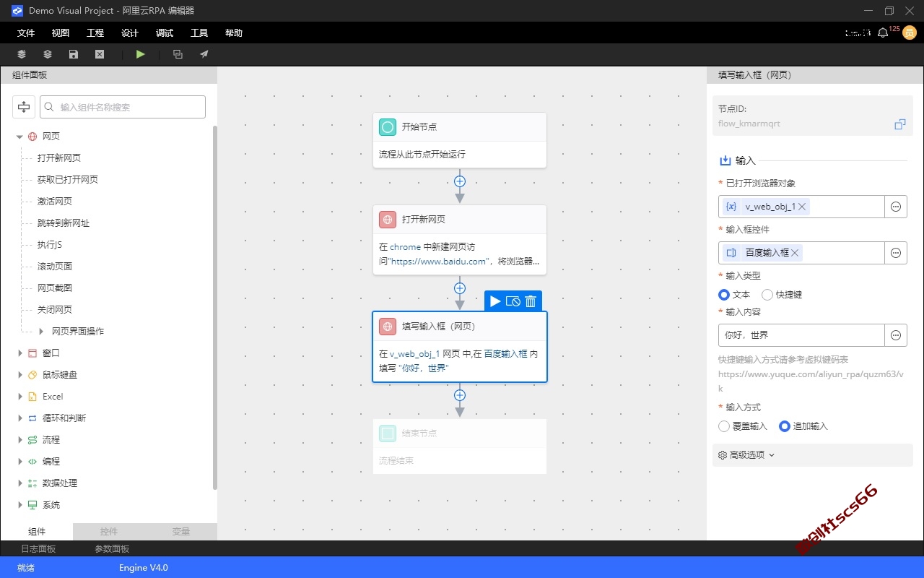Open more options for 输入框控件 field
This screenshot has width=924, height=578.
point(896,253)
